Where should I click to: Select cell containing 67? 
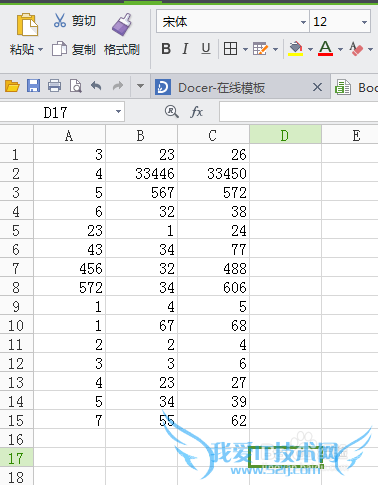point(141,325)
